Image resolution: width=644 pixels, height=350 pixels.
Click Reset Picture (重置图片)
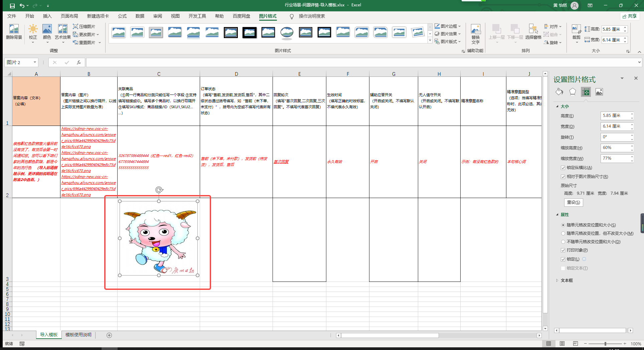pyautogui.click(x=87, y=42)
